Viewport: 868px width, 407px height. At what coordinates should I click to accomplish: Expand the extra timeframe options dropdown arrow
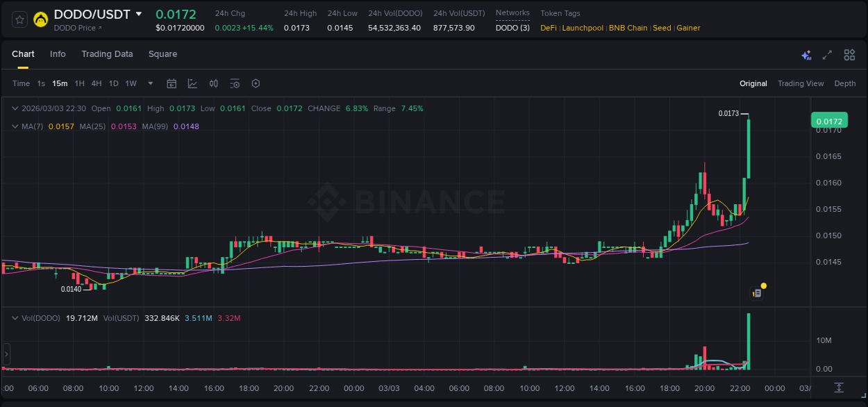[x=149, y=83]
